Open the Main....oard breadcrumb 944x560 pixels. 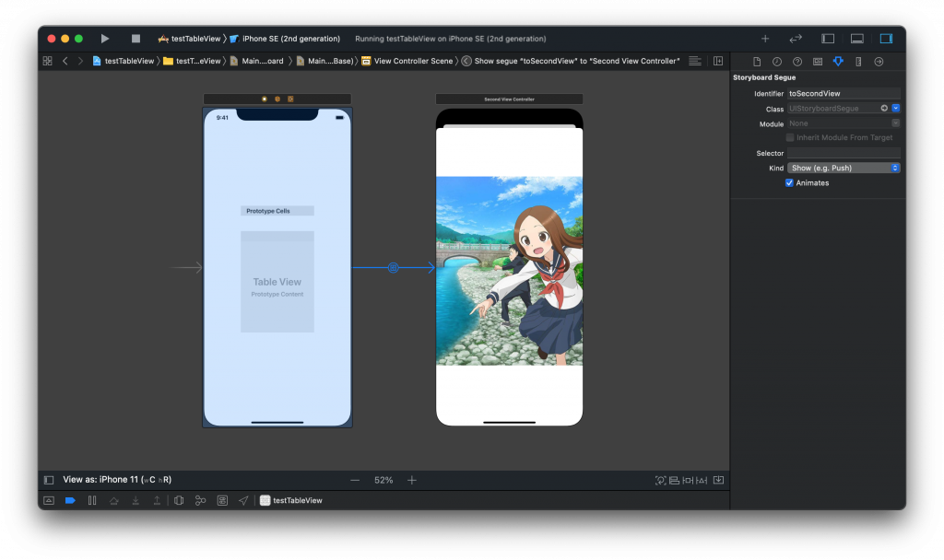257,61
